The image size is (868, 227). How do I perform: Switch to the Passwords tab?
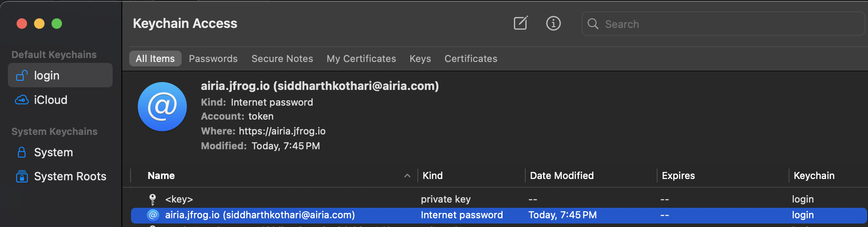(x=213, y=58)
